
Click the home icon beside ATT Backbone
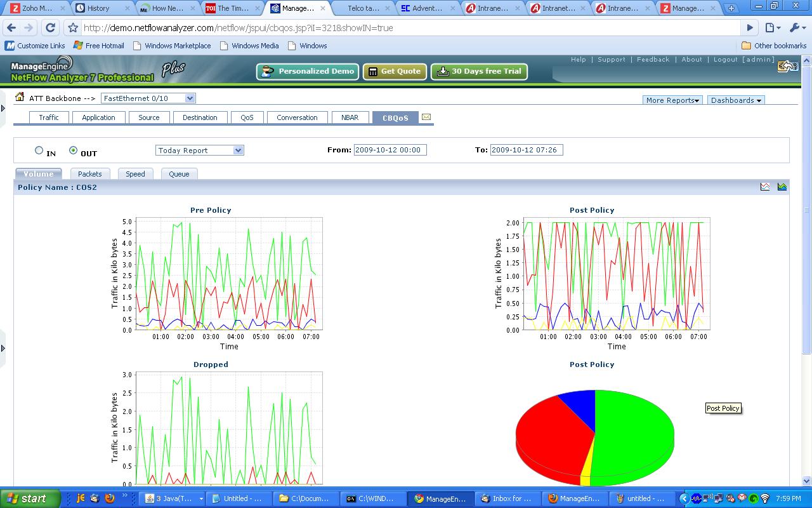[20, 98]
